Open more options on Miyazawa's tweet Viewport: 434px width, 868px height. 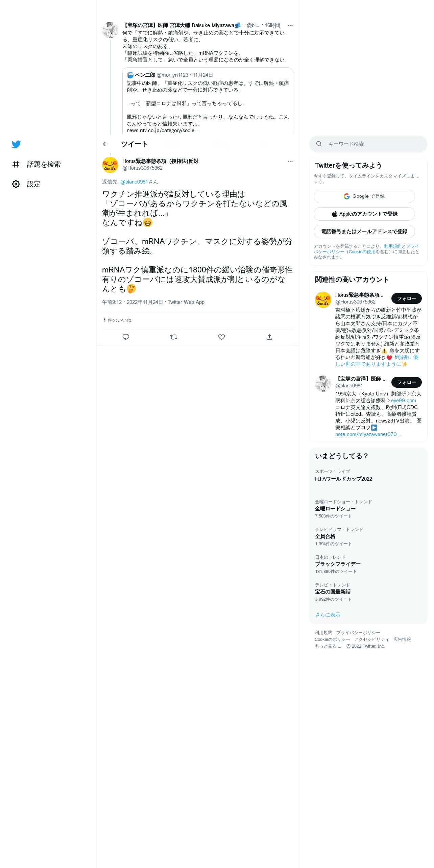[290, 25]
